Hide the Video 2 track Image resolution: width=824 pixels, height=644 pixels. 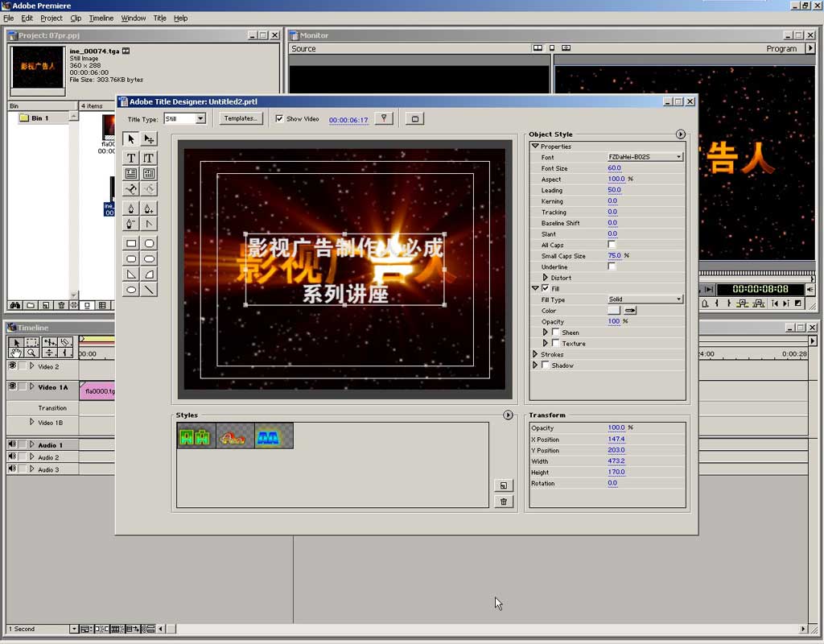[x=12, y=366]
